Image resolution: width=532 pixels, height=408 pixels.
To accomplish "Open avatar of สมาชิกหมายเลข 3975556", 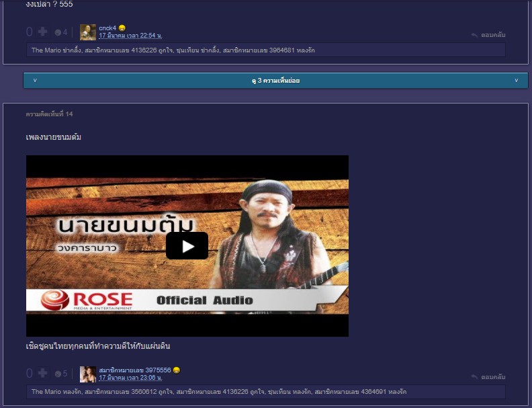I will [88, 374].
